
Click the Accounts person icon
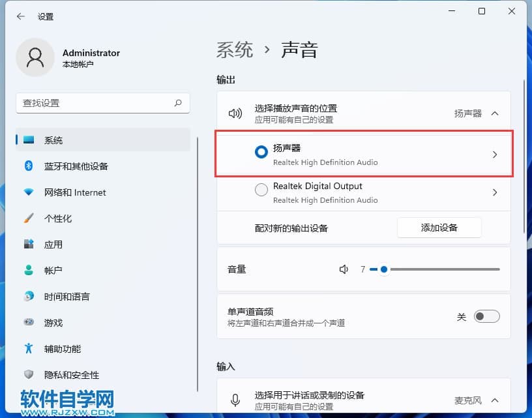pyautogui.click(x=29, y=270)
